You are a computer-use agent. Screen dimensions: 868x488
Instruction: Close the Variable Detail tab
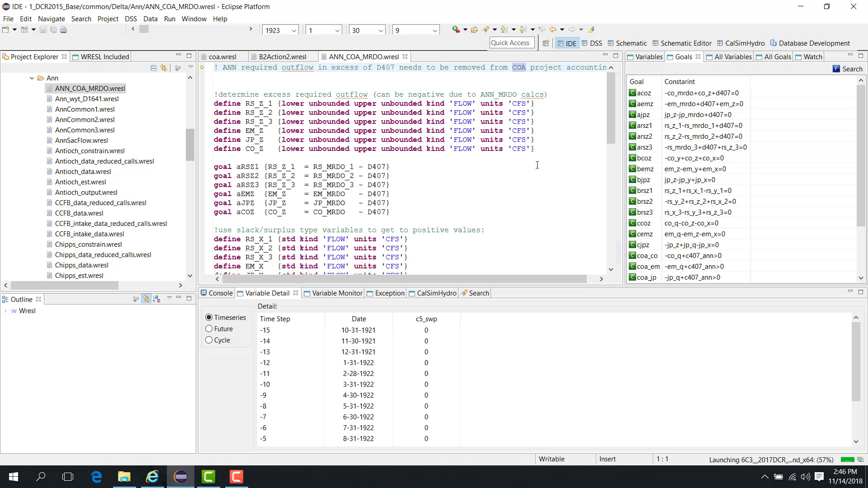tap(296, 293)
